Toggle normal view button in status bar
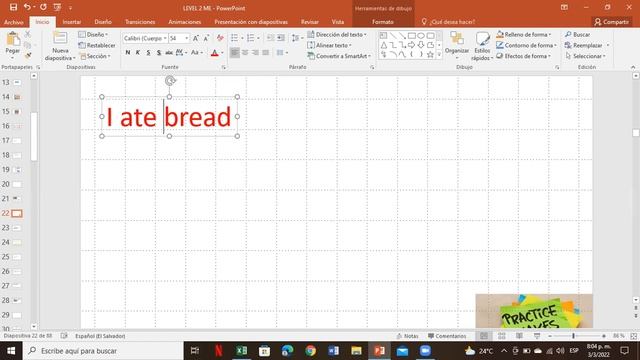Viewport: 640px width, 360px height. pos(484,336)
